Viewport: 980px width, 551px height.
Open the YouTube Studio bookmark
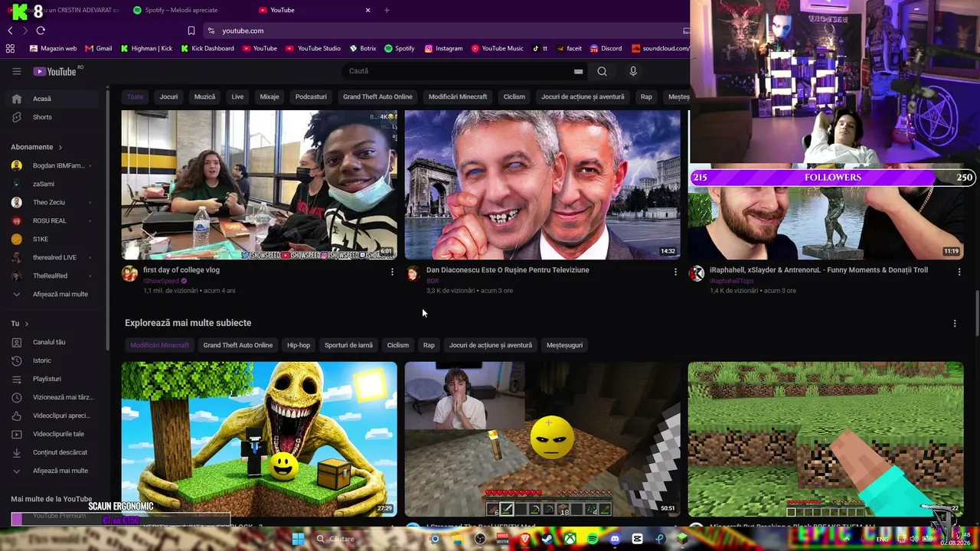point(313,48)
